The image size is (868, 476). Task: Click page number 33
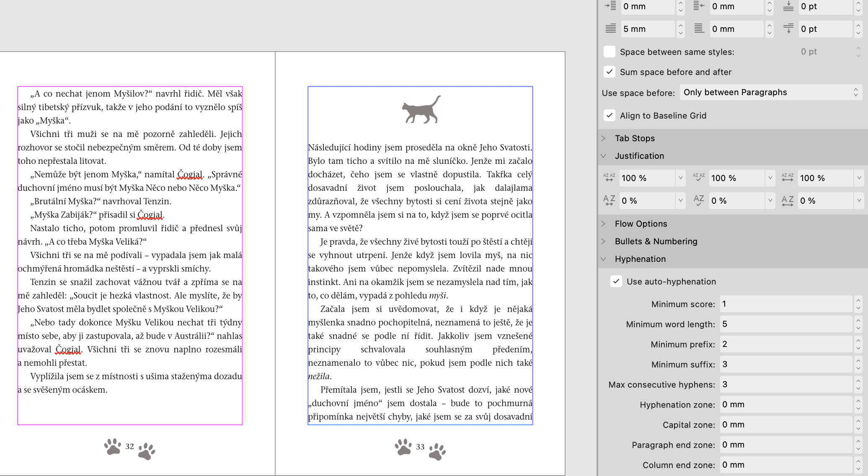point(420,447)
